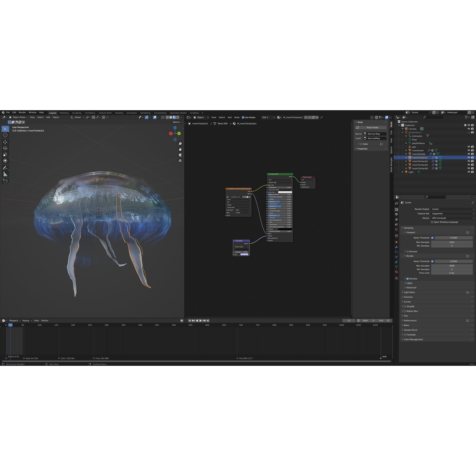Select the Add Cube tool
This screenshot has width=476, height=476.
click(5, 181)
